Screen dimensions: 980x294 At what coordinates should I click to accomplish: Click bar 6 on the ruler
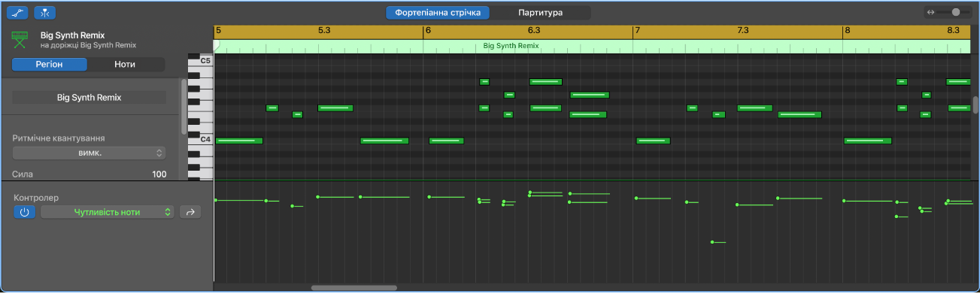428,31
